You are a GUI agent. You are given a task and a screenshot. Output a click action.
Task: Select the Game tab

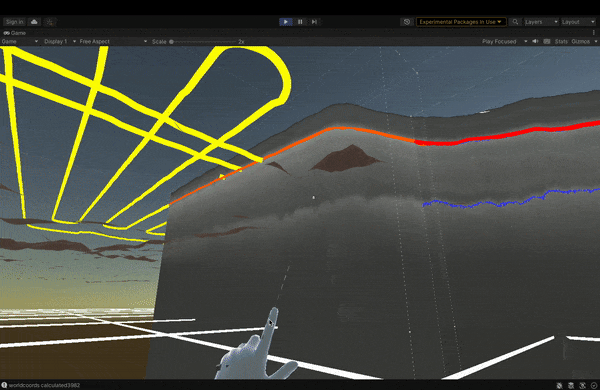(x=15, y=33)
